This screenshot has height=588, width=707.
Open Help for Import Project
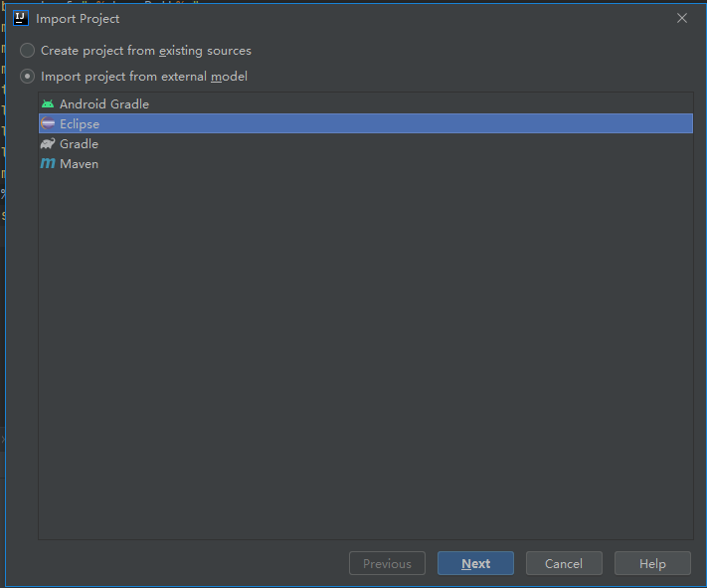[652, 563]
